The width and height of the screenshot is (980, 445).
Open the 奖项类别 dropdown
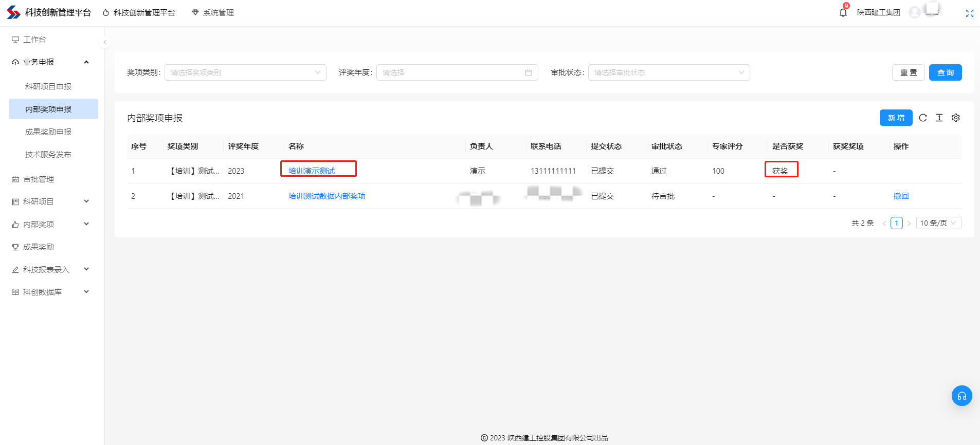tap(245, 72)
